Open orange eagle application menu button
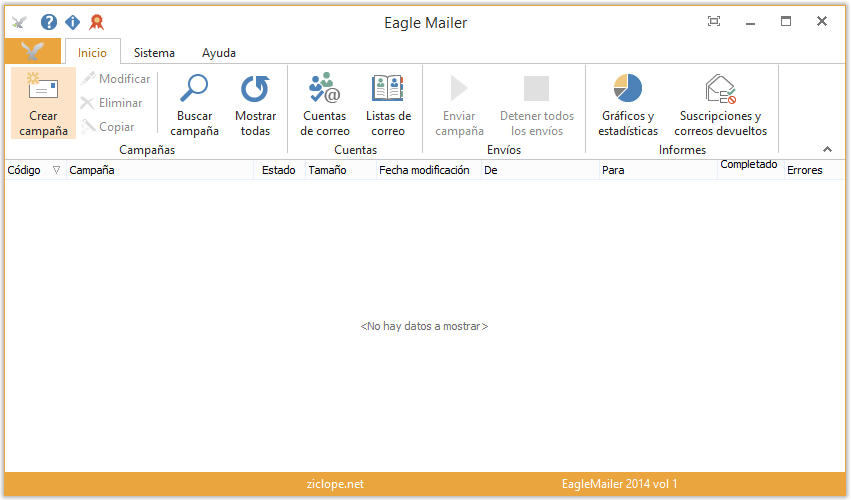The height and width of the screenshot is (500, 851). pos(33,52)
